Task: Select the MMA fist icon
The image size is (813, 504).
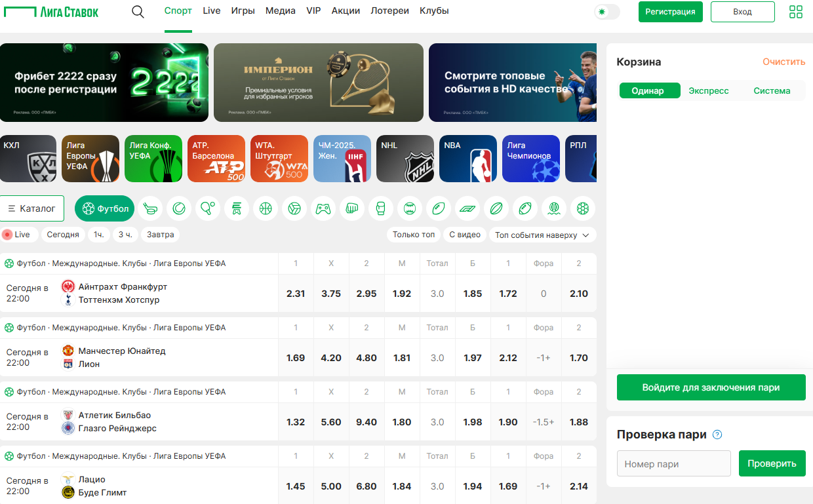Action: point(352,208)
